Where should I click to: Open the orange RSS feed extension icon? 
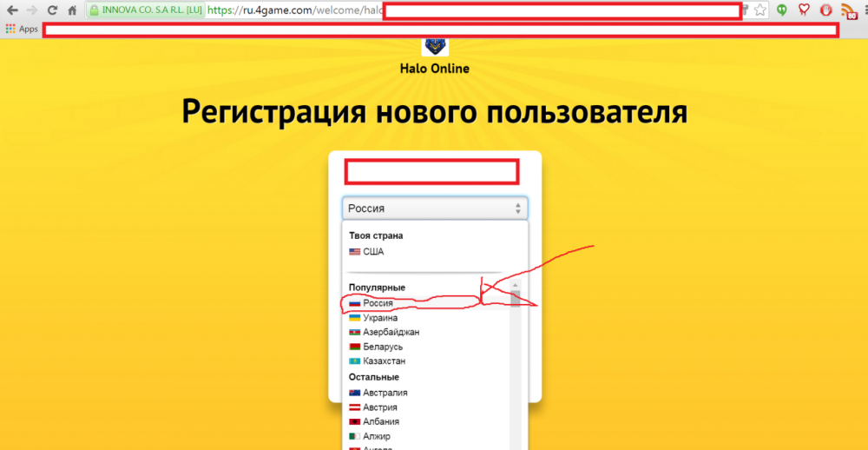849,11
